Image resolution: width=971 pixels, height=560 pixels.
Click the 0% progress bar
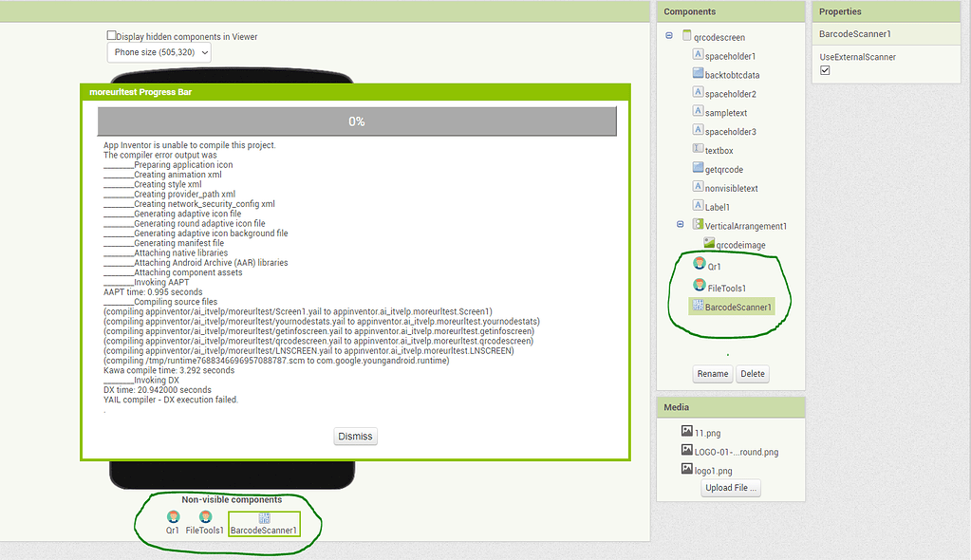coord(355,121)
